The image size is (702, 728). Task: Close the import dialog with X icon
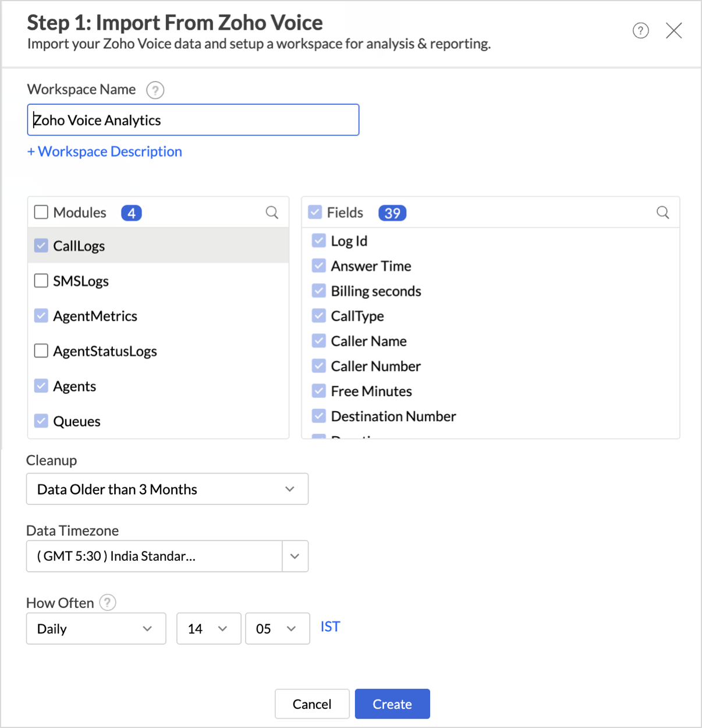point(673,30)
